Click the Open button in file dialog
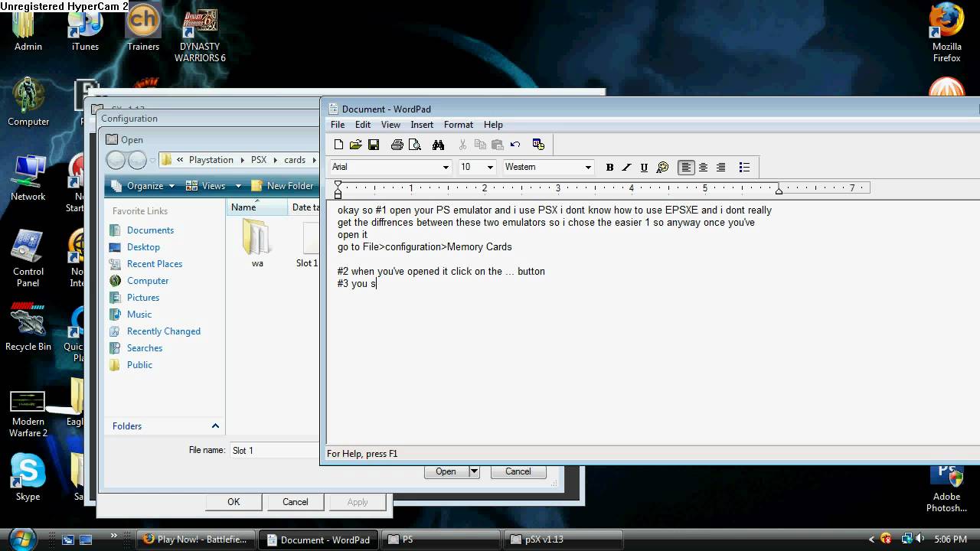Viewport: 980px width, 551px height. click(x=446, y=471)
